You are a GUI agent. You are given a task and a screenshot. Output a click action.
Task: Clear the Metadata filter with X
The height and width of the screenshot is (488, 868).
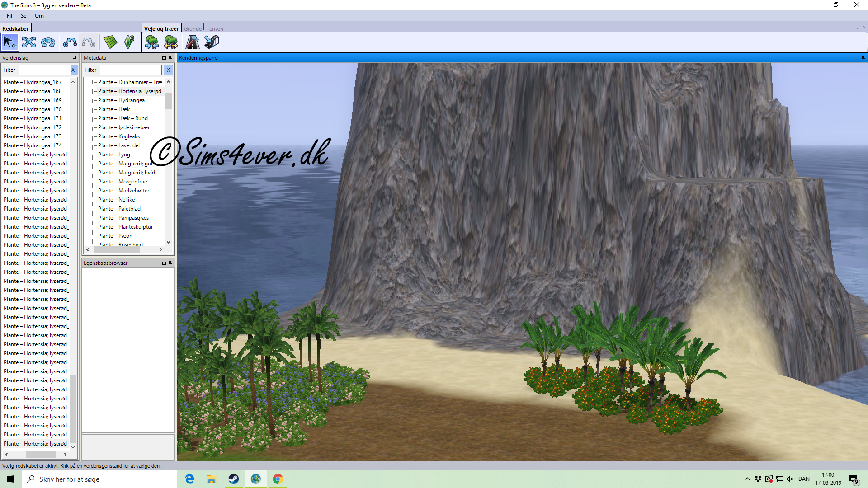[168, 70]
